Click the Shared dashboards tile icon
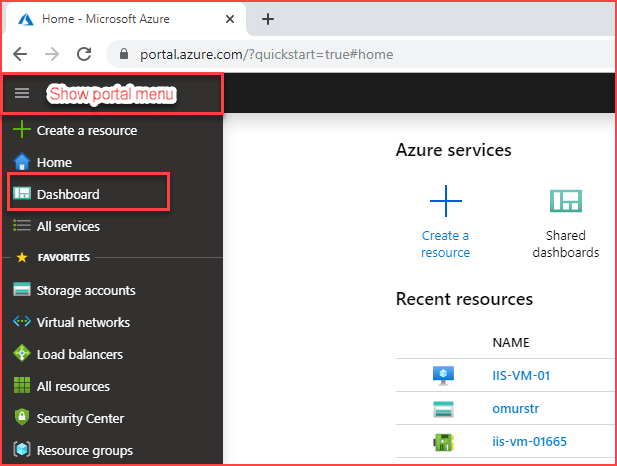Viewport: 617px width, 466px height. tap(566, 201)
